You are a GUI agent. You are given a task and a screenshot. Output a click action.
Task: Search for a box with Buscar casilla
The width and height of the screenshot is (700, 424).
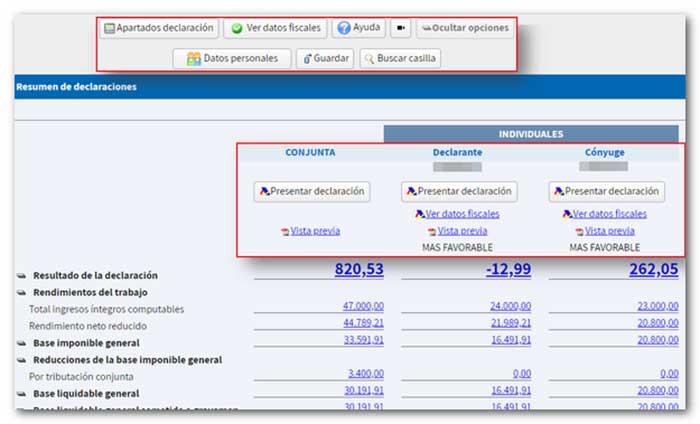pos(400,59)
